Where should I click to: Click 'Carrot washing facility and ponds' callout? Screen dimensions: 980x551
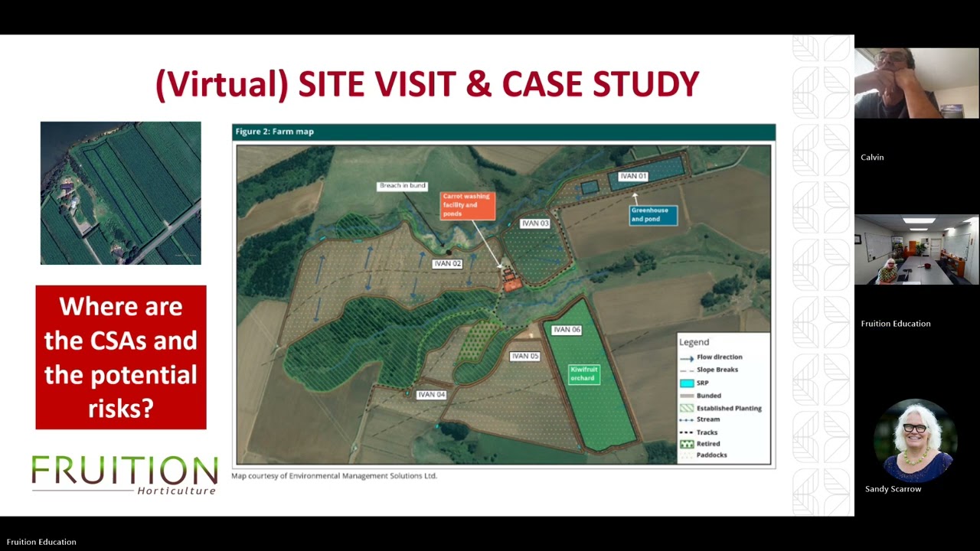[x=467, y=205]
